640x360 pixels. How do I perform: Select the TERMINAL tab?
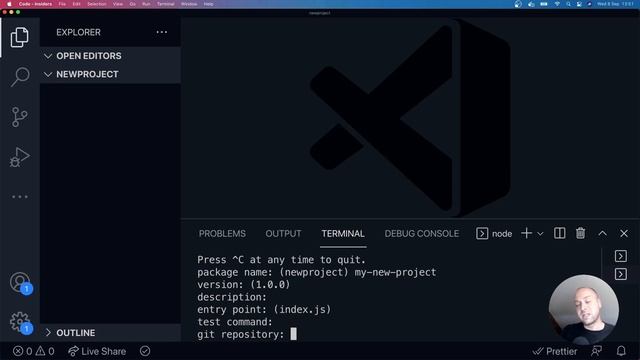point(343,233)
